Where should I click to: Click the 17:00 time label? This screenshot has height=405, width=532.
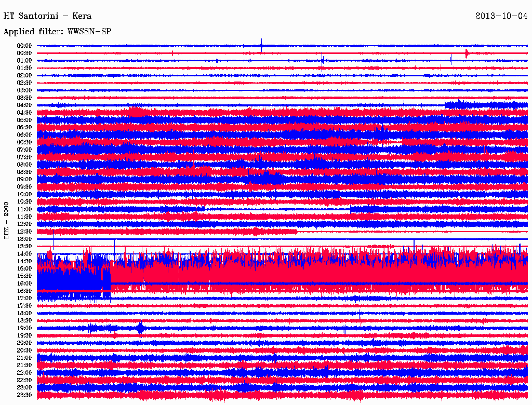(x=24, y=298)
